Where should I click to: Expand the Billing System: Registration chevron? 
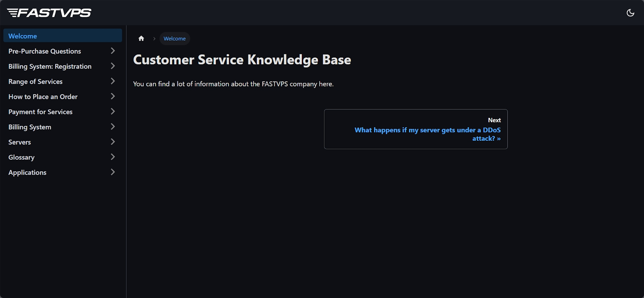point(113,66)
